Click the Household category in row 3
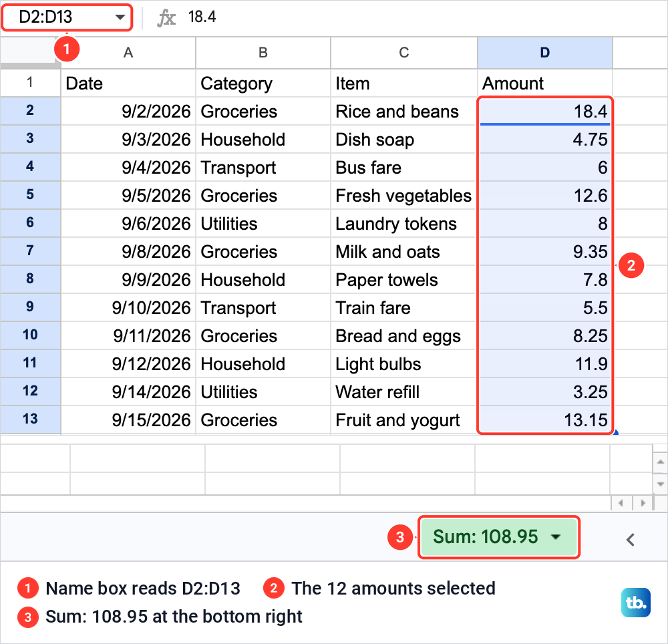 point(263,139)
